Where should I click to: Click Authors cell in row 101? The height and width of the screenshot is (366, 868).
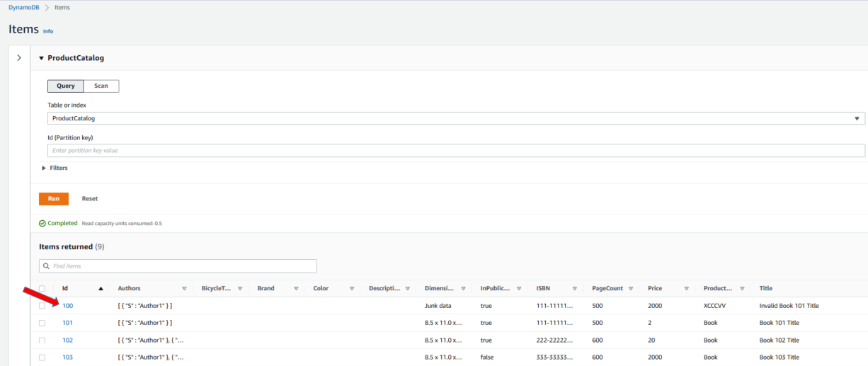pyautogui.click(x=145, y=323)
